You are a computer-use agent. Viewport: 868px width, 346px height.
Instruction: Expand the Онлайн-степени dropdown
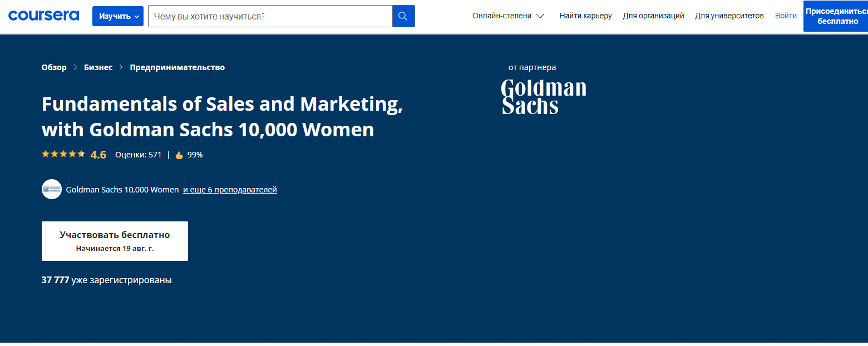(508, 16)
